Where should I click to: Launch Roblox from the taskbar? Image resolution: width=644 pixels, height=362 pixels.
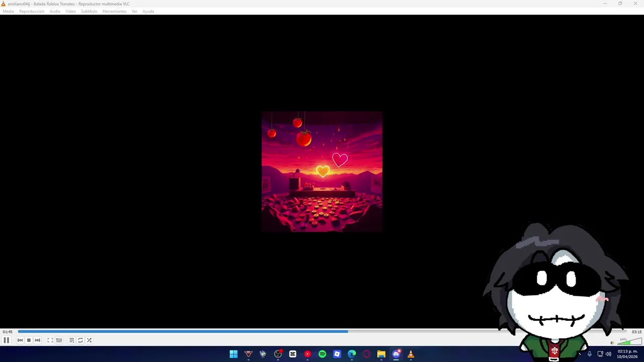click(337, 354)
